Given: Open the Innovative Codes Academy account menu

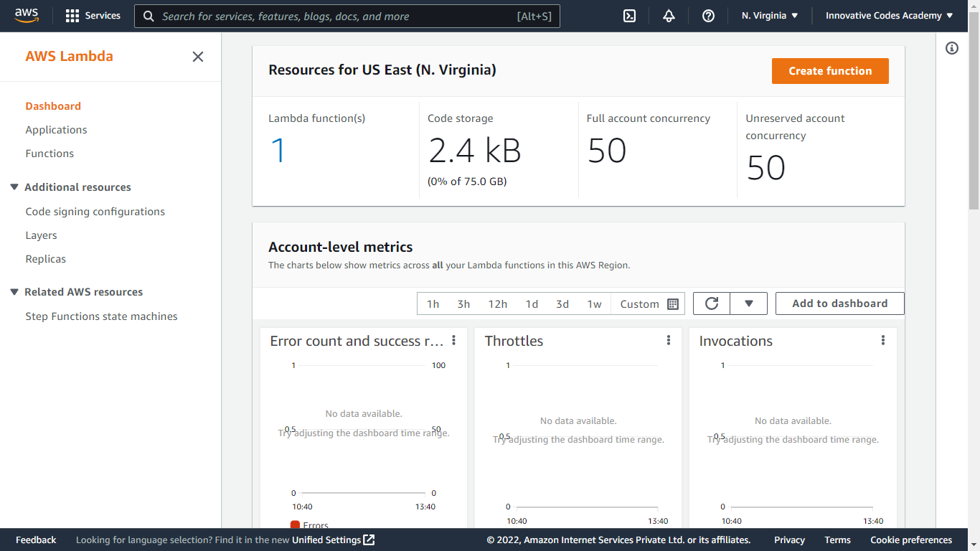Looking at the screenshot, I should (890, 16).
